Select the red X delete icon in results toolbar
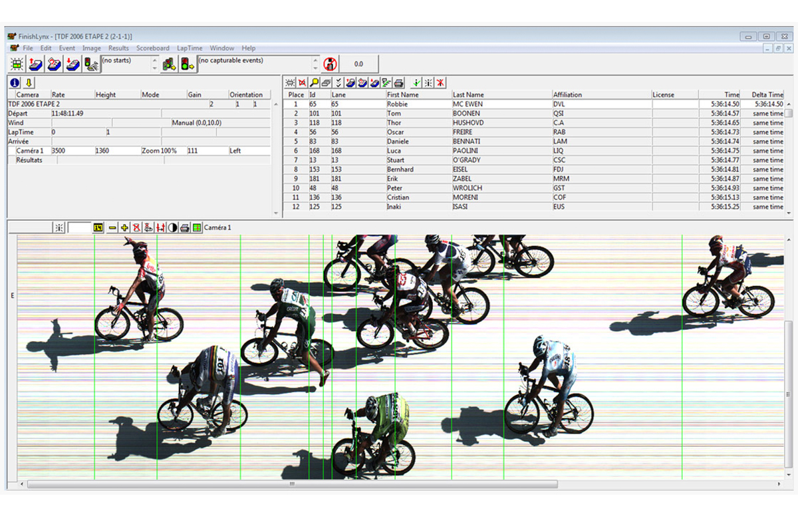The image size is (798, 532). pyautogui.click(x=440, y=82)
